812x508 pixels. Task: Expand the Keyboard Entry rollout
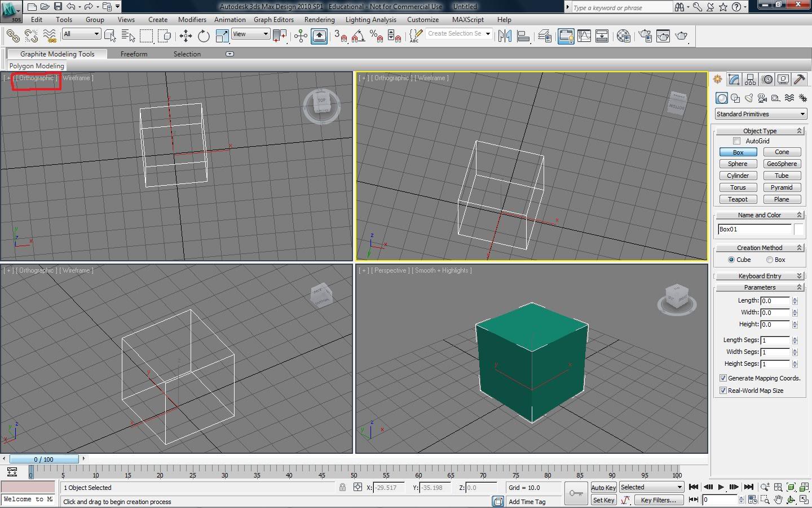[x=760, y=276]
